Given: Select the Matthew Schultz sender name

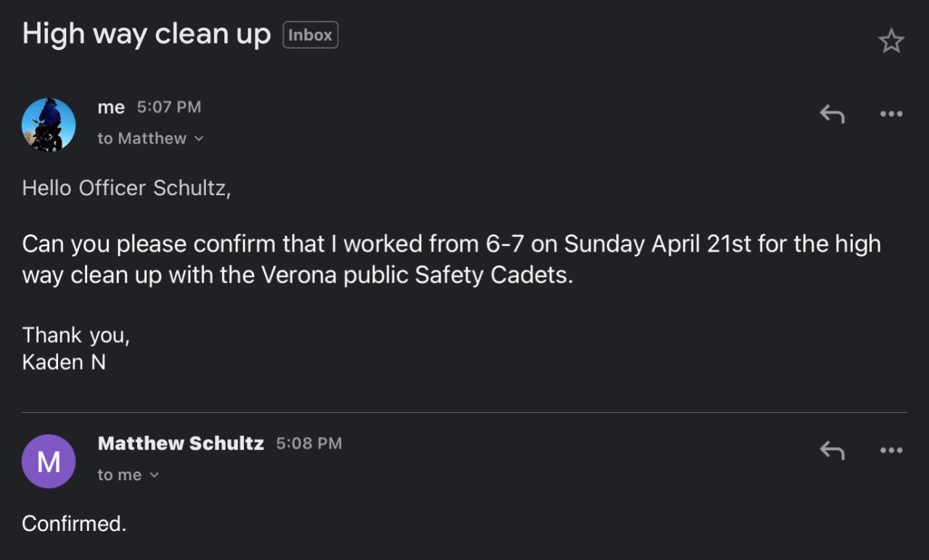Looking at the screenshot, I should tap(181, 443).
